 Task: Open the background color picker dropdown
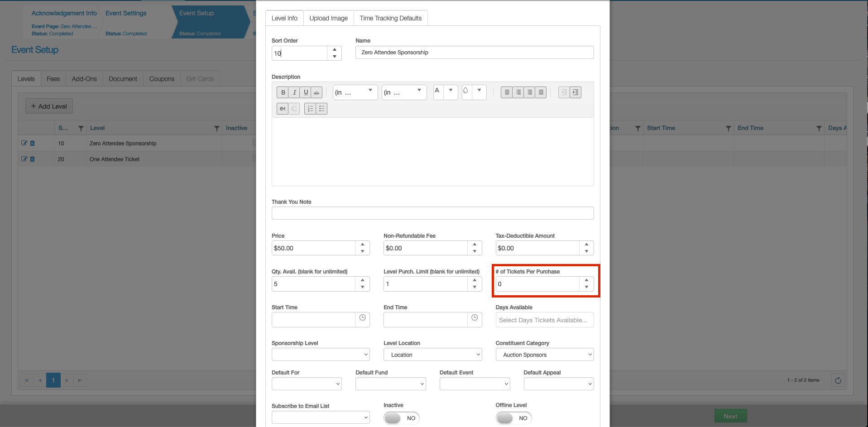[x=479, y=91]
